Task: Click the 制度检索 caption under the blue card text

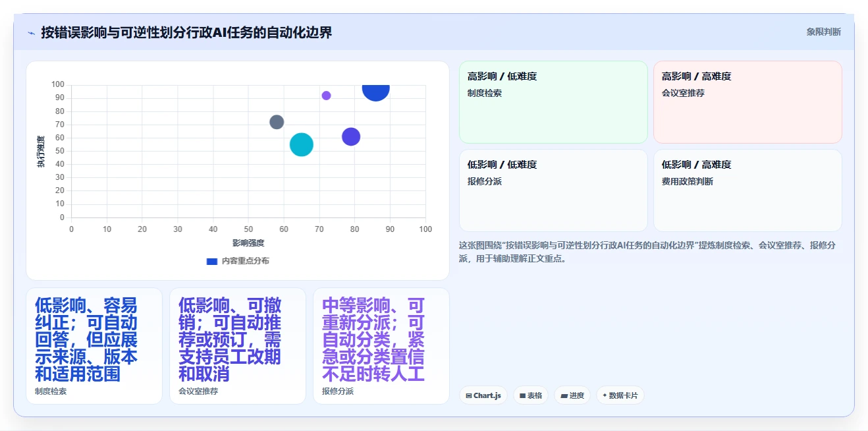Action: 51,391
